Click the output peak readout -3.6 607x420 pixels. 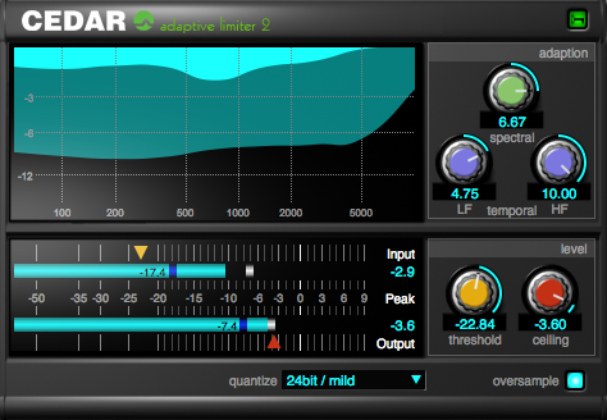(403, 326)
